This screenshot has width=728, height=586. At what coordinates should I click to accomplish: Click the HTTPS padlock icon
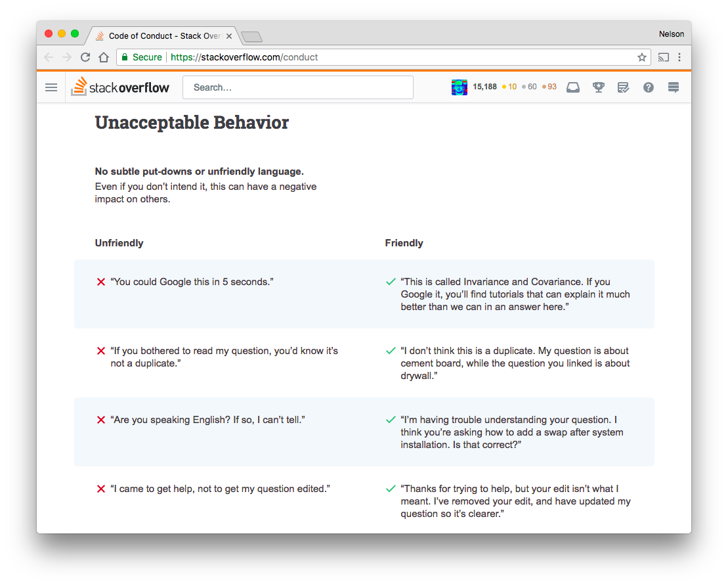[125, 57]
